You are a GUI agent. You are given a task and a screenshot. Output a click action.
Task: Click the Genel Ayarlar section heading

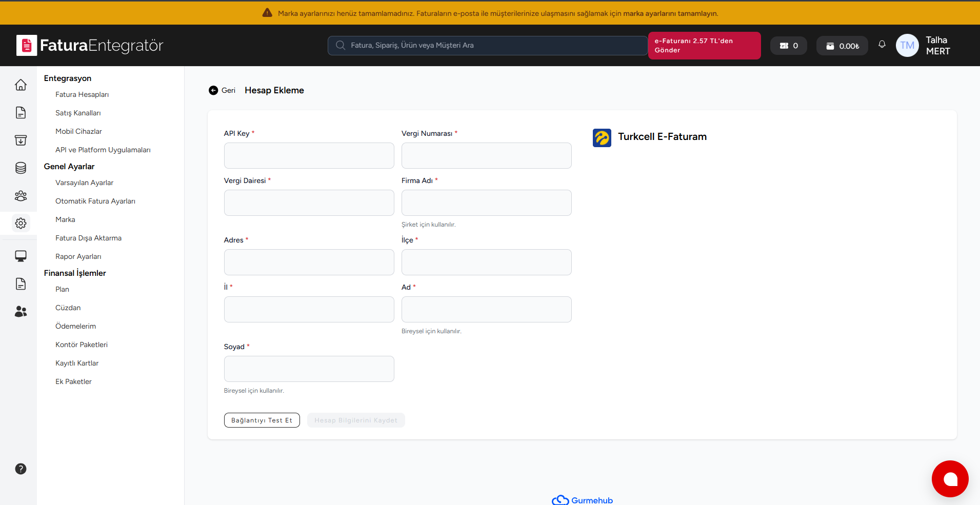pyautogui.click(x=69, y=166)
